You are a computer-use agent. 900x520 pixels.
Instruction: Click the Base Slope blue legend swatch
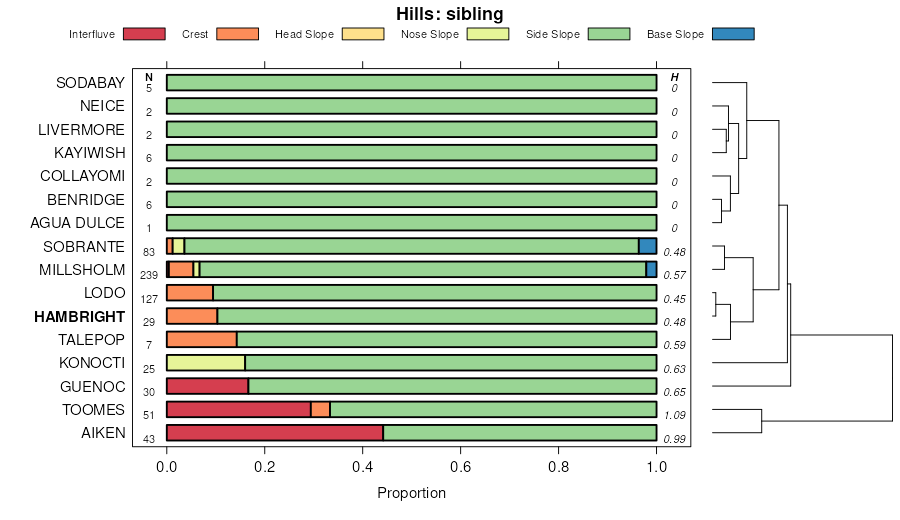click(x=733, y=34)
